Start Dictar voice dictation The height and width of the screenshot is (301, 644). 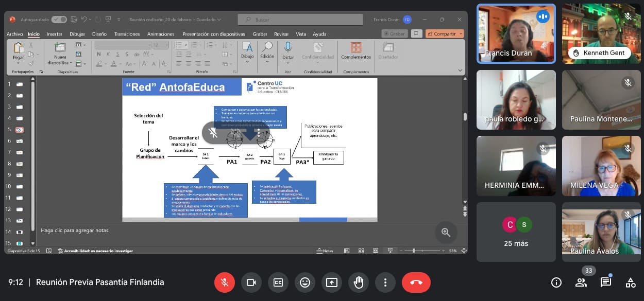(x=288, y=53)
